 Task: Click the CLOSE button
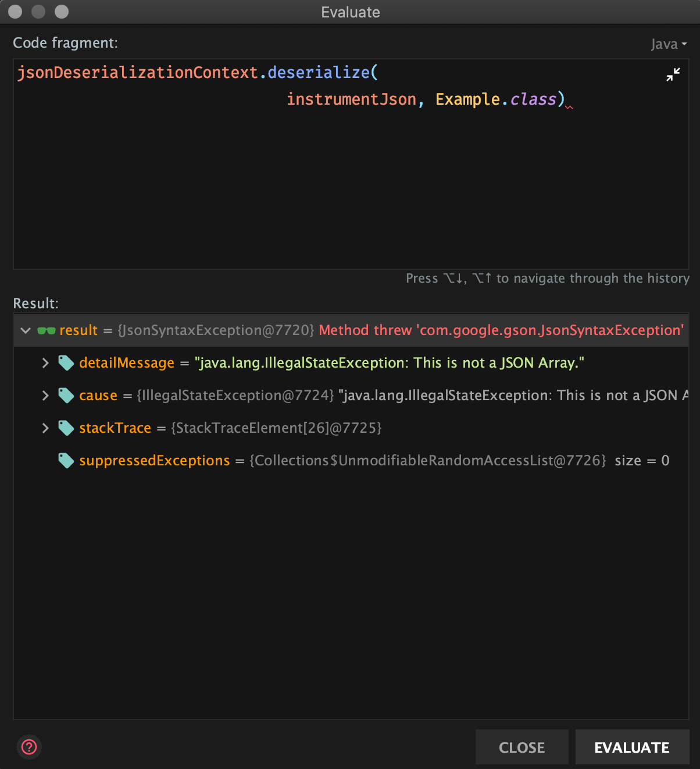pos(522,747)
